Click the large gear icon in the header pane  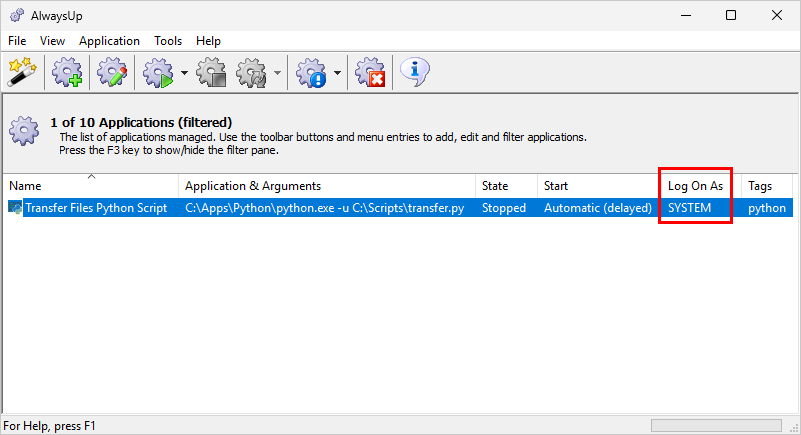[24, 131]
